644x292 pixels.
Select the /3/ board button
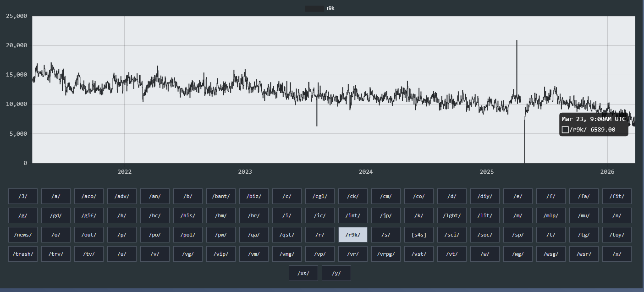(x=23, y=196)
